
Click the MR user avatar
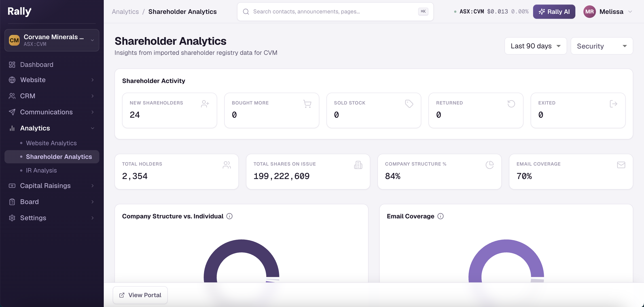click(x=589, y=12)
